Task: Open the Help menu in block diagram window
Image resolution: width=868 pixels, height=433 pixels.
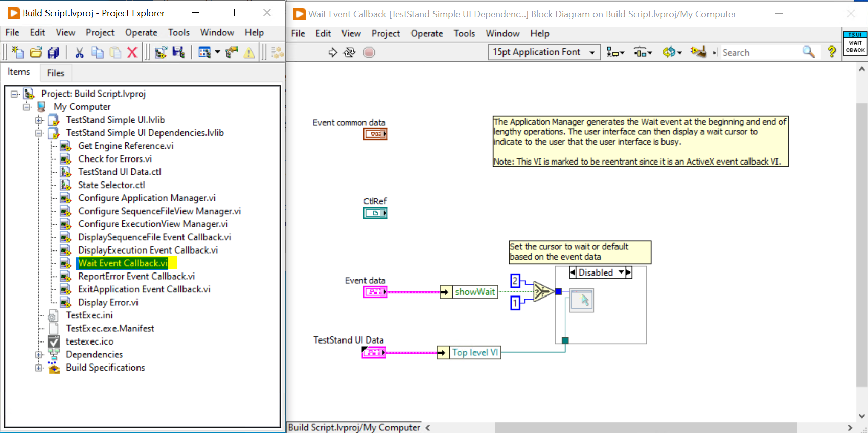Action: pyautogui.click(x=540, y=33)
